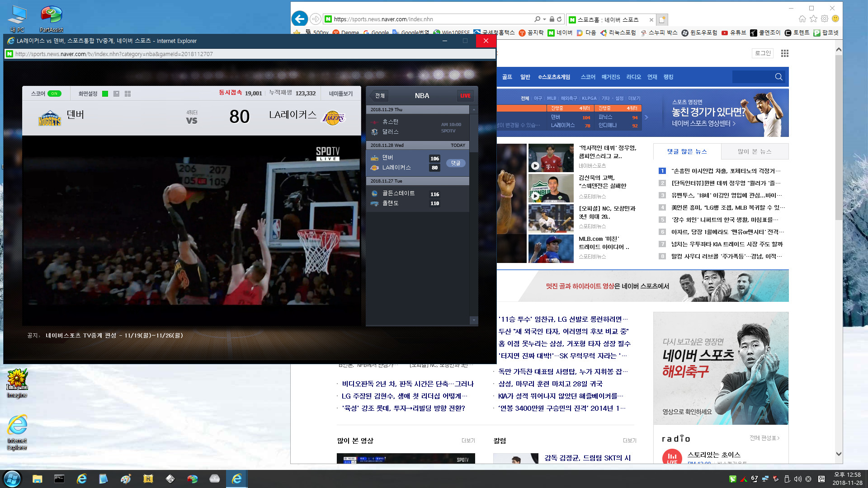
Task: Select the 휴스턴 vs 댈러스 scheduled game
Action: coord(417,127)
